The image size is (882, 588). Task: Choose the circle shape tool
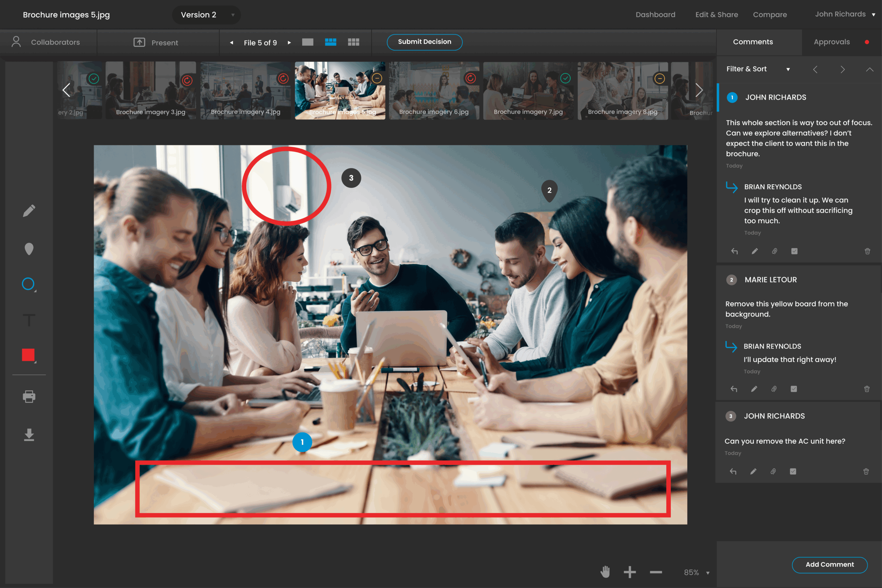(28, 284)
